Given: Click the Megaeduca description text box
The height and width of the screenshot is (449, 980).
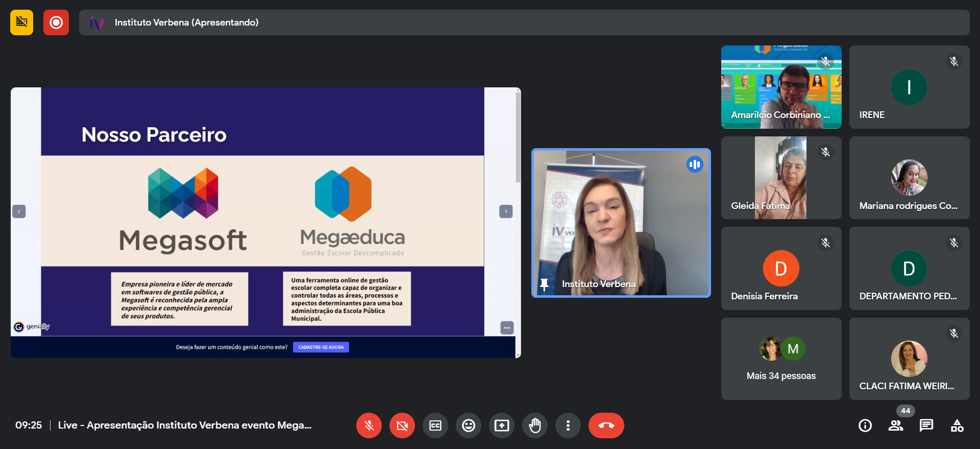Looking at the screenshot, I should tap(347, 299).
